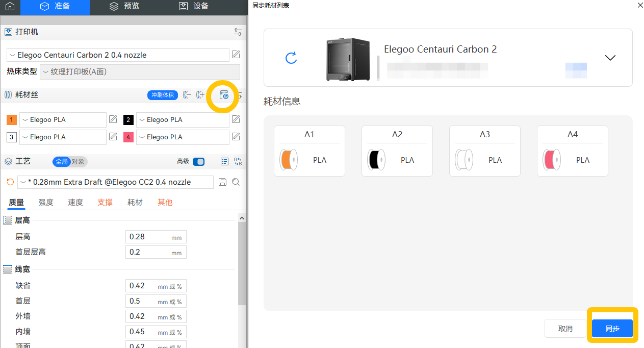Click the 缺省 default line width field
This screenshot has width=644, height=348.
coord(156,286)
